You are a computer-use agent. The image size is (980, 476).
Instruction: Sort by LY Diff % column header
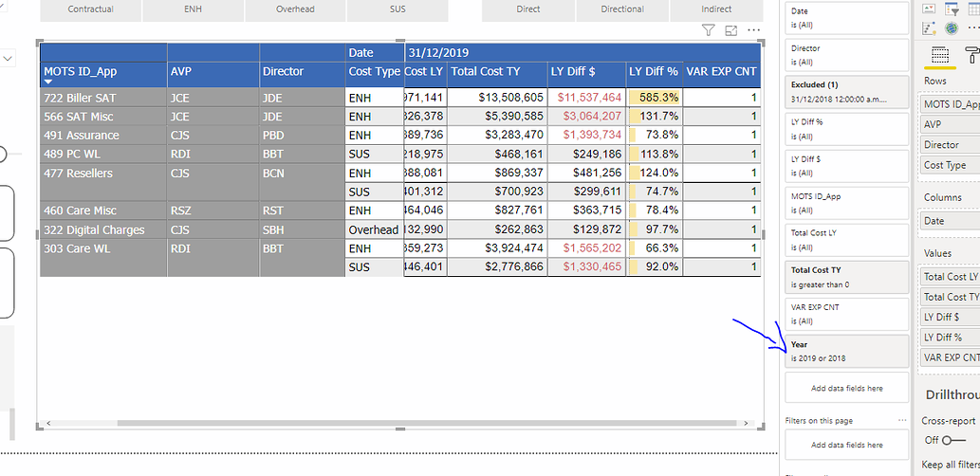click(655, 74)
